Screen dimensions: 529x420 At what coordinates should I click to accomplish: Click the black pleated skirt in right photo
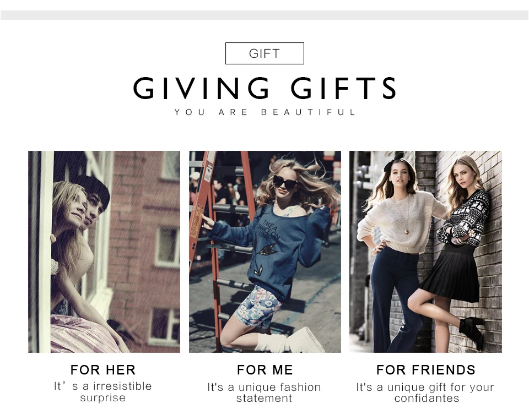450,274
